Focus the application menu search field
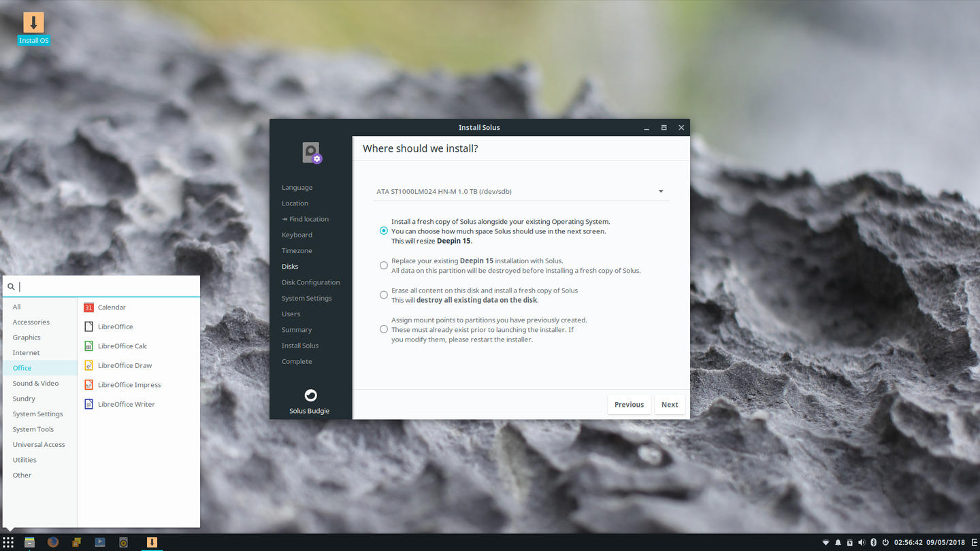Image resolution: width=980 pixels, height=551 pixels. pyautogui.click(x=102, y=286)
